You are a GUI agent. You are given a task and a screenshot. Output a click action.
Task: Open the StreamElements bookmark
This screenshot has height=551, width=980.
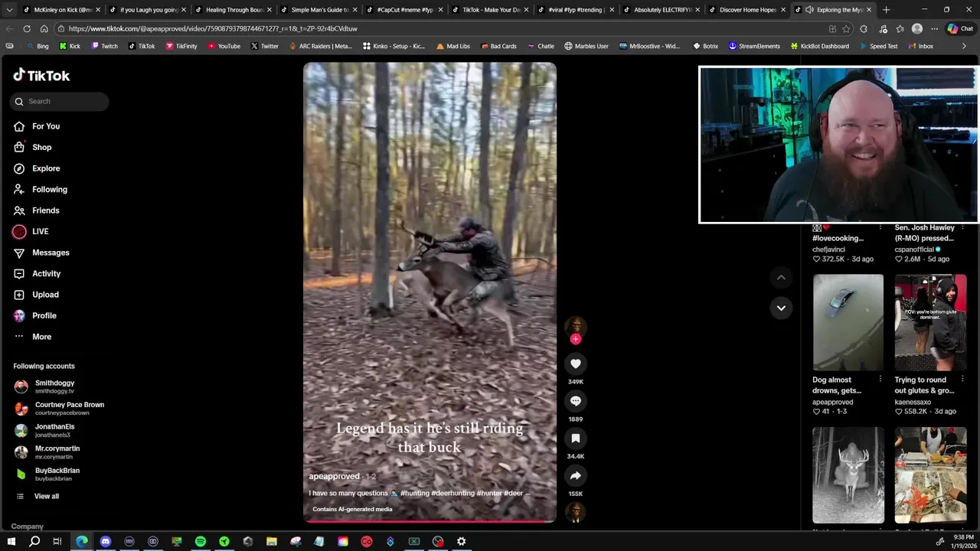[x=754, y=46]
